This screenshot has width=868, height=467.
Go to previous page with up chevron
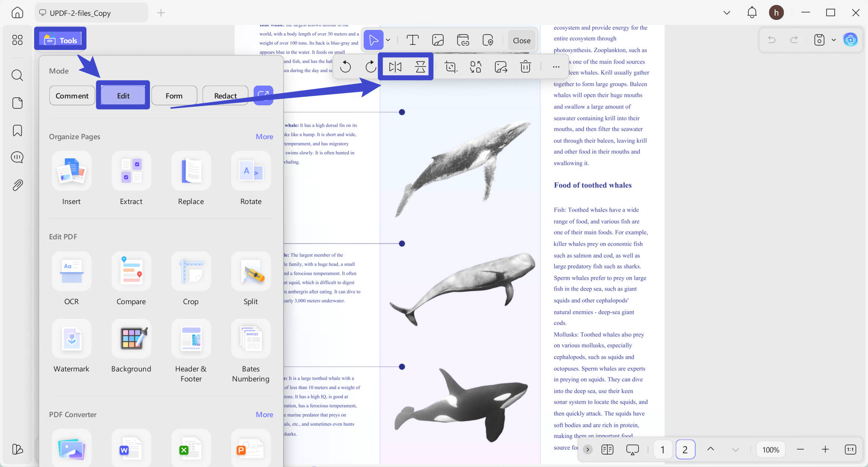coord(711,449)
